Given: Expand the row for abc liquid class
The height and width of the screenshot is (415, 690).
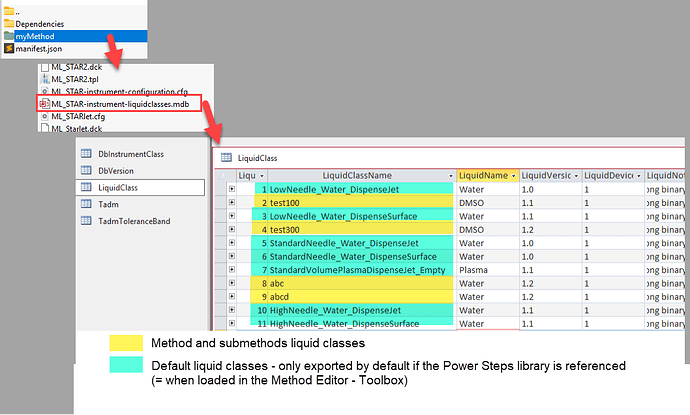Looking at the screenshot, I should (232, 283).
